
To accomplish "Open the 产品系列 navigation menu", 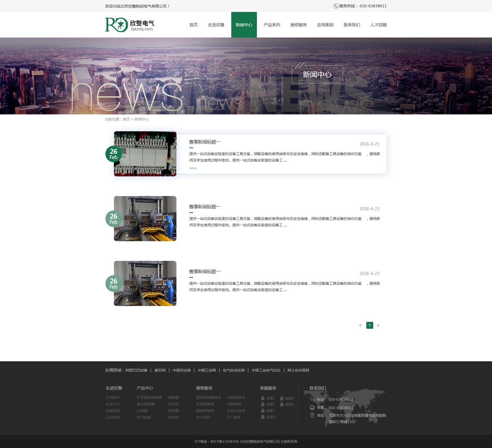I will (x=272, y=25).
